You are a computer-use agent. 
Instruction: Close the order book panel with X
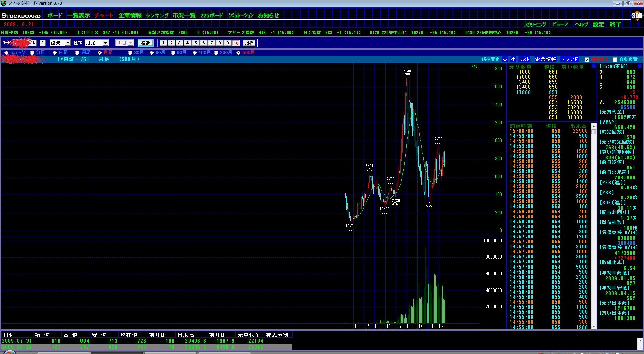pos(594,66)
